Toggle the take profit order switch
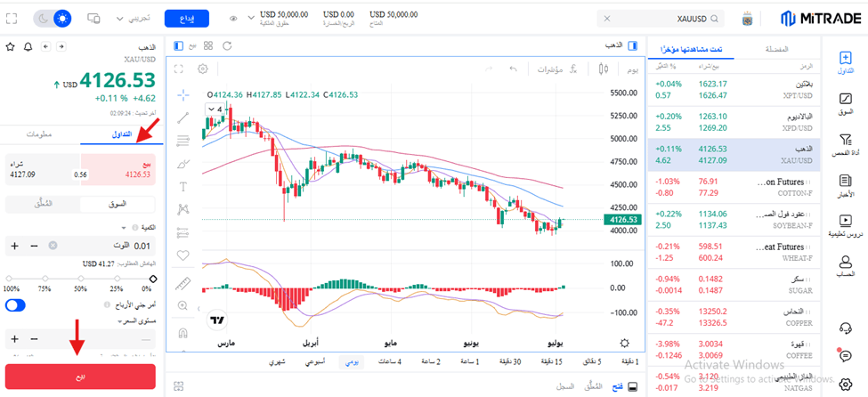The width and height of the screenshot is (868, 397). coord(15,305)
